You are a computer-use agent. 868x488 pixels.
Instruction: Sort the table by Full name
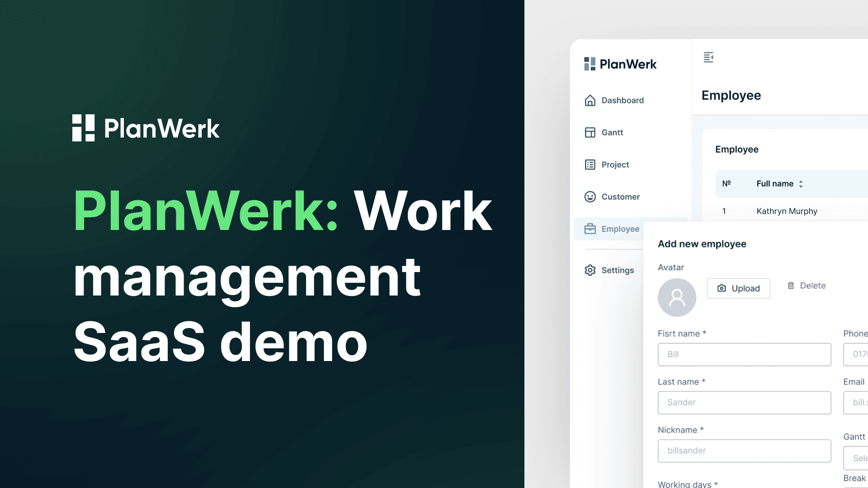(801, 184)
